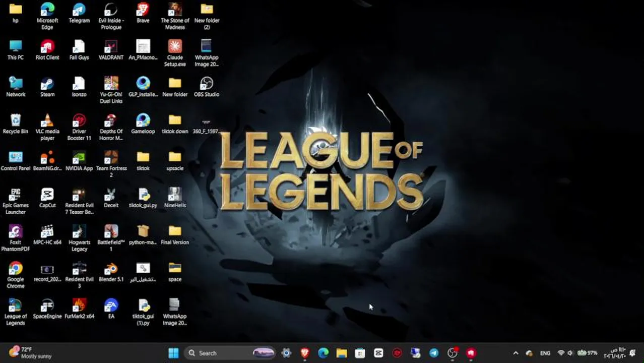Viewport: 644px width, 363px height.
Task: Select the VALORANT desktop shortcut
Action: coord(111,50)
